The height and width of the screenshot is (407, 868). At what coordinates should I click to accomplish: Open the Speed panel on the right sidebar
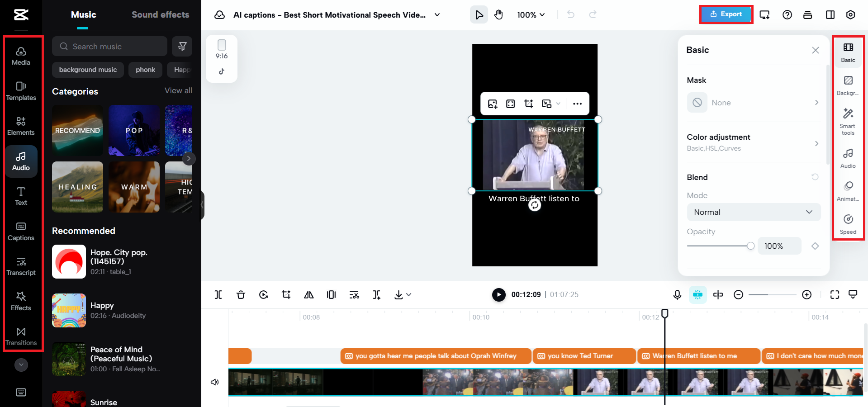[x=848, y=223]
